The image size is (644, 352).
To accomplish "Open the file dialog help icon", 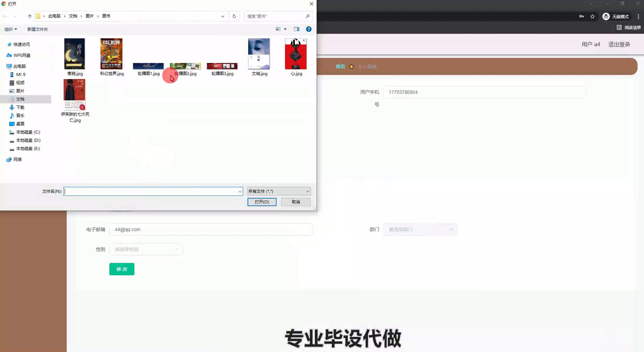I will [x=308, y=29].
